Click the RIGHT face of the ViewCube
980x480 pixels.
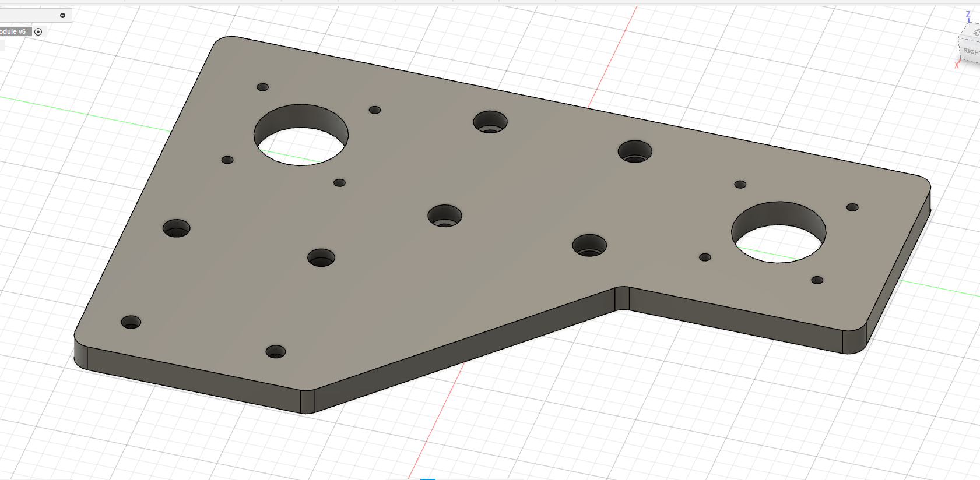click(970, 51)
